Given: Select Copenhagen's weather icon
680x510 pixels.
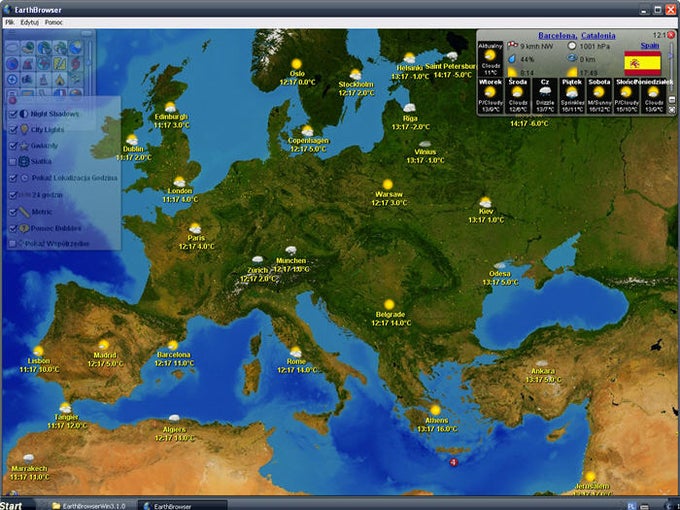Looking at the screenshot, I should (307, 131).
